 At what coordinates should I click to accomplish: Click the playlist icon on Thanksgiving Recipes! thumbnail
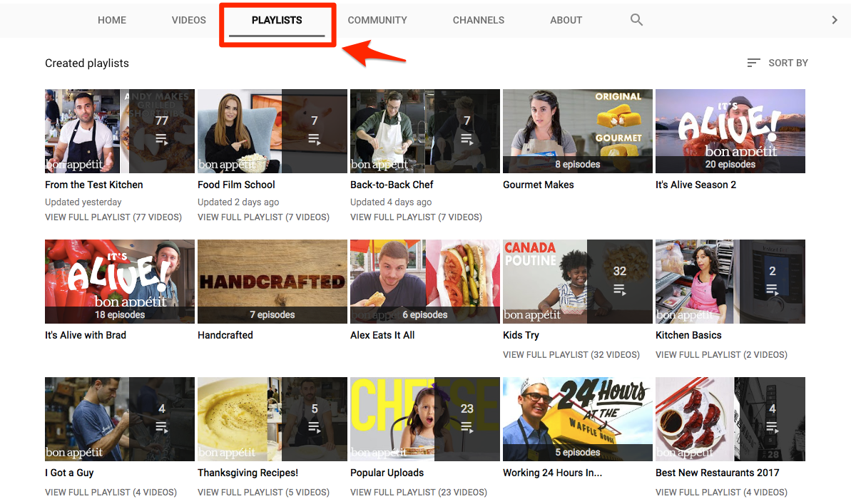point(315,428)
